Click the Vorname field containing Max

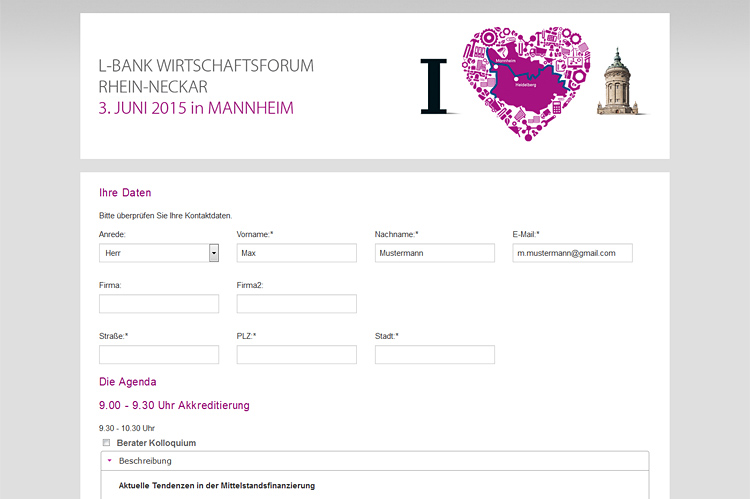tap(297, 253)
